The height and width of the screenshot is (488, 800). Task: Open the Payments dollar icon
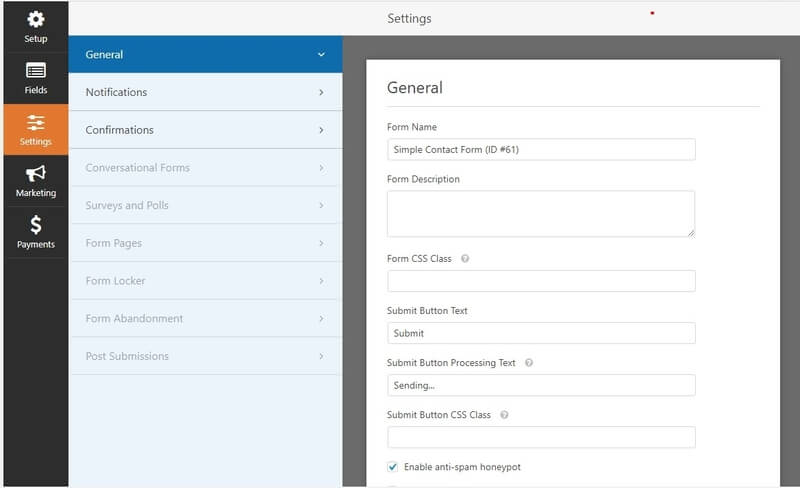[x=36, y=225]
